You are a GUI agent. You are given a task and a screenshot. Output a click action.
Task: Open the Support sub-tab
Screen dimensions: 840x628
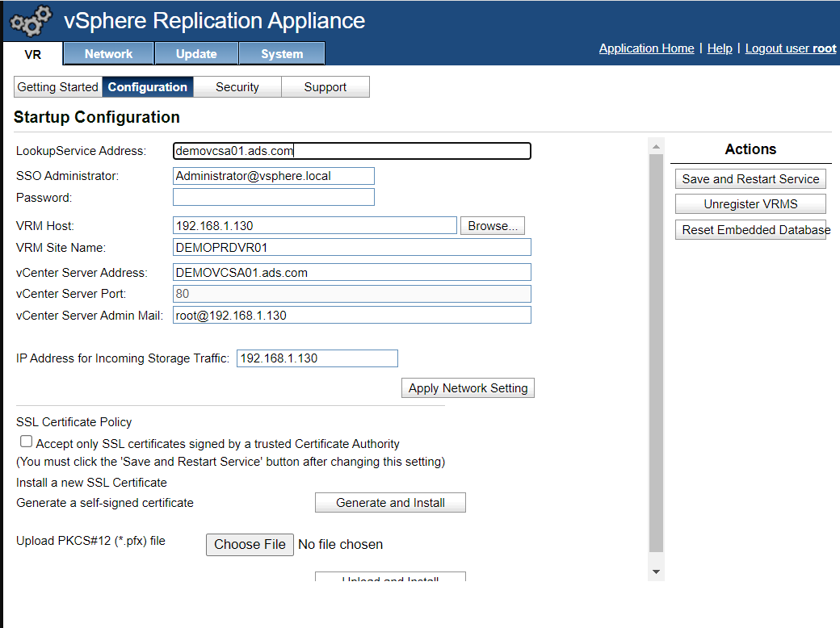click(325, 86)
